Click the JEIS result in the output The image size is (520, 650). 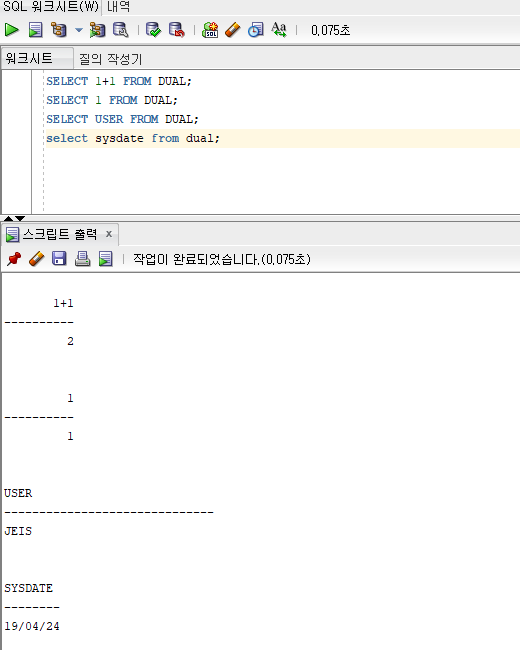pos(18,531)
